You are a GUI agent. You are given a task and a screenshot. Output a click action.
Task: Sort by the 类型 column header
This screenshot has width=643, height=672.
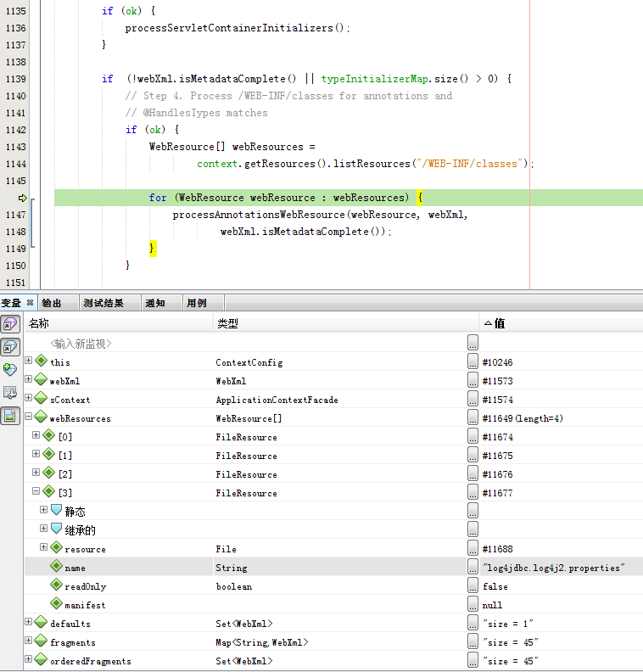pos(346,323)
